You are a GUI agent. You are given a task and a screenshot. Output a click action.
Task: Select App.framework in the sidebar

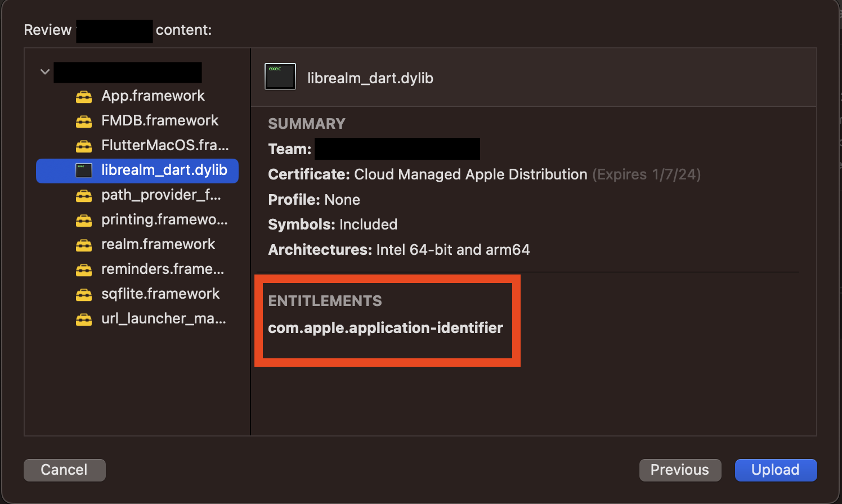coord(153,96)
